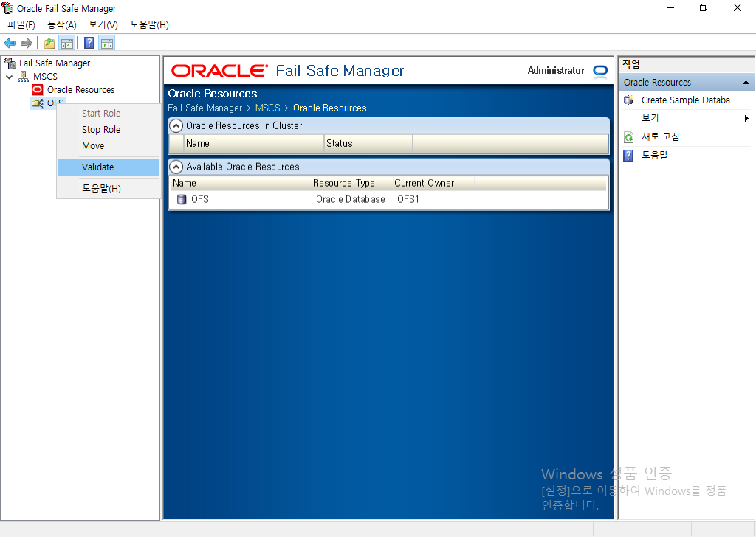Open the 보기(V) menu
Image resolution: width=756 pixels, height=537 pixels.
[103, 24]
